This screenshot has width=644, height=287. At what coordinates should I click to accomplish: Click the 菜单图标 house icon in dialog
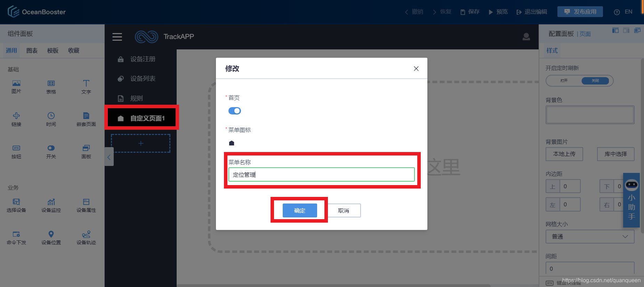click(x=232, y=143)
